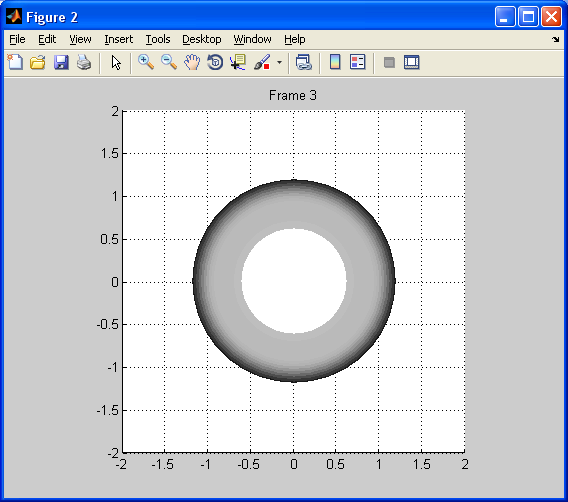Select the Rotate 3D tool

coord(215,62)
